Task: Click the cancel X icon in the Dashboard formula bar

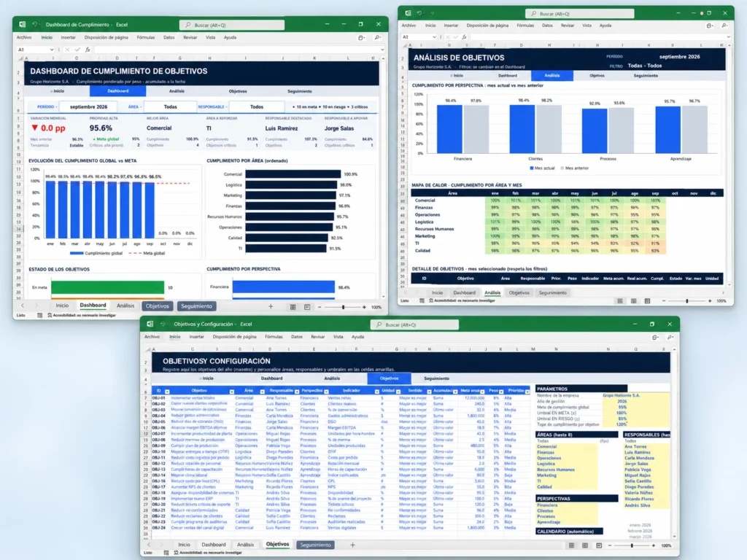Action: pos(67,50)
